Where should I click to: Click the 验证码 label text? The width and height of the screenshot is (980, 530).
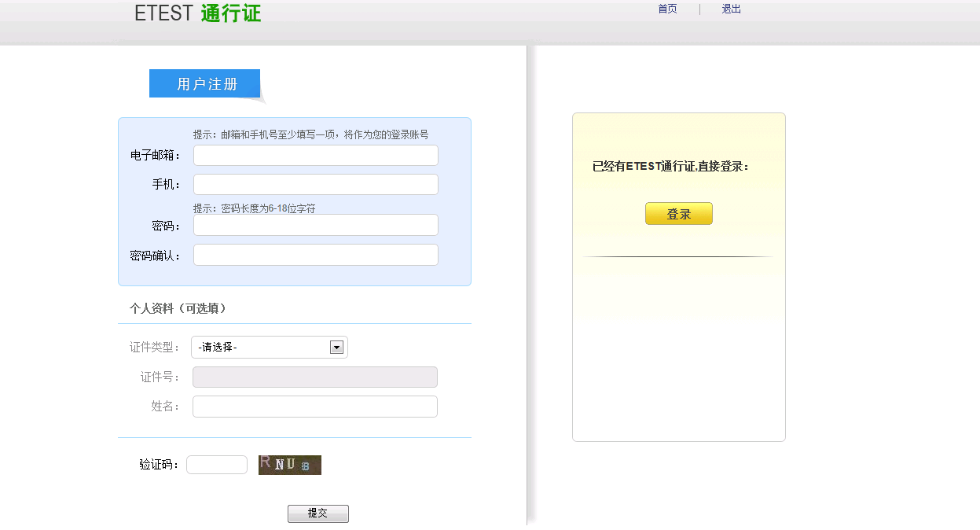(x=160, y=465)
